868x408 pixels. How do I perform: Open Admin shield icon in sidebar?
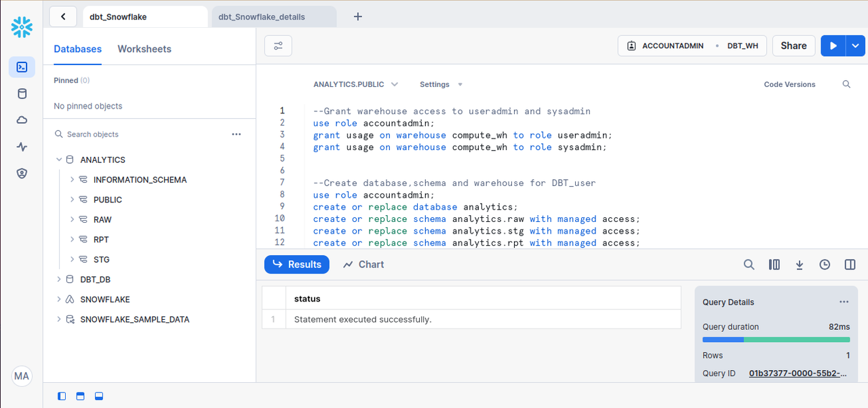22,173
